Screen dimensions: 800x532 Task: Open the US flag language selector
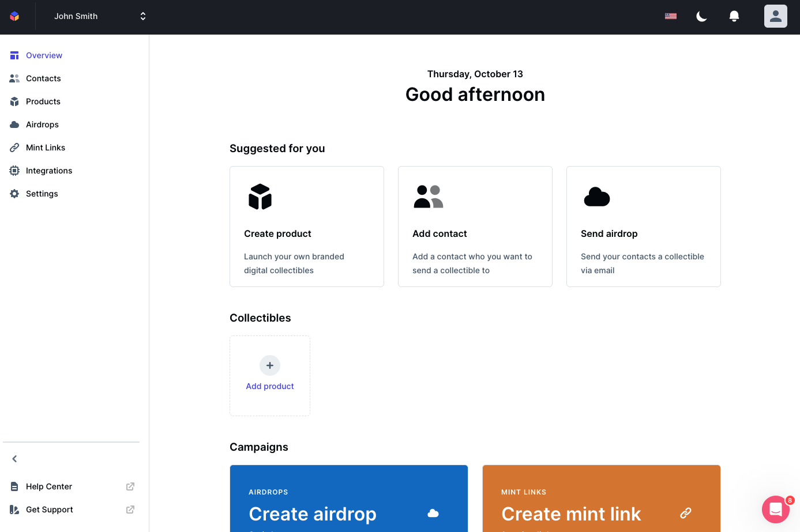671,16
